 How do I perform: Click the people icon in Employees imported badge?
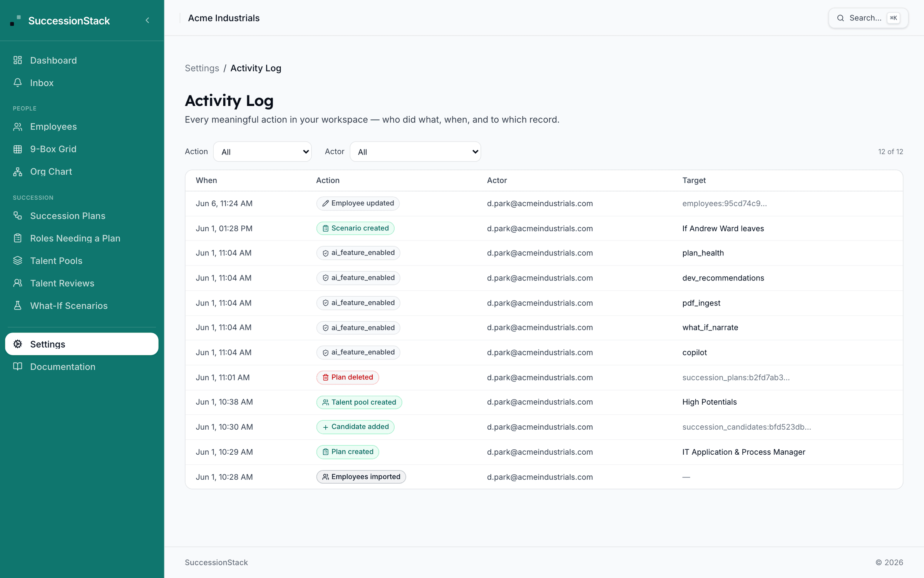(x=325, y=477)
